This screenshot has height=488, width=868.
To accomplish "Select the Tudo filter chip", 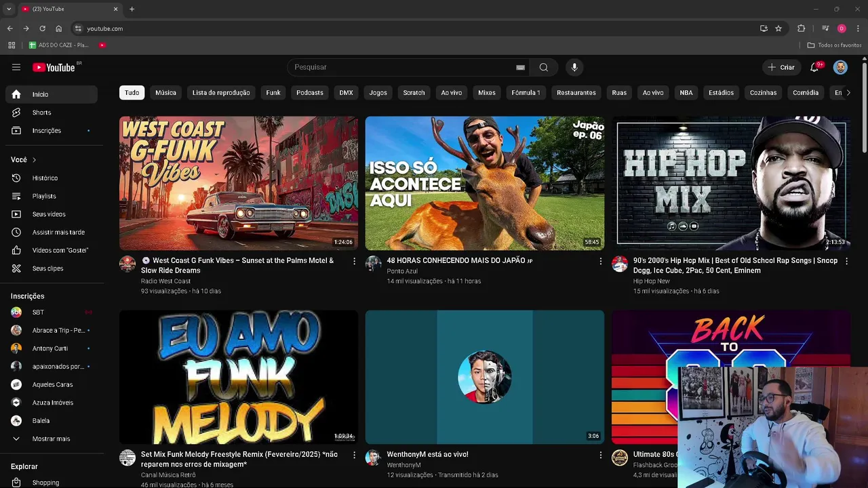I will (x=132, y=92).
